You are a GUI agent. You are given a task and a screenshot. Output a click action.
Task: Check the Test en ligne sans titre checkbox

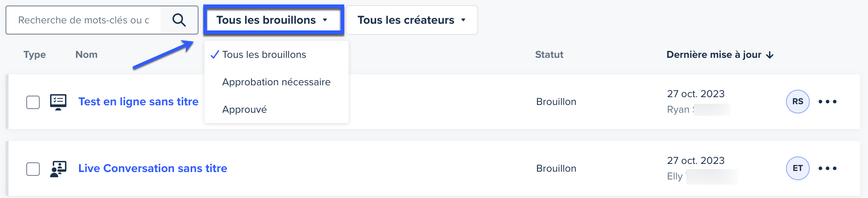click(x=33, y=102)
